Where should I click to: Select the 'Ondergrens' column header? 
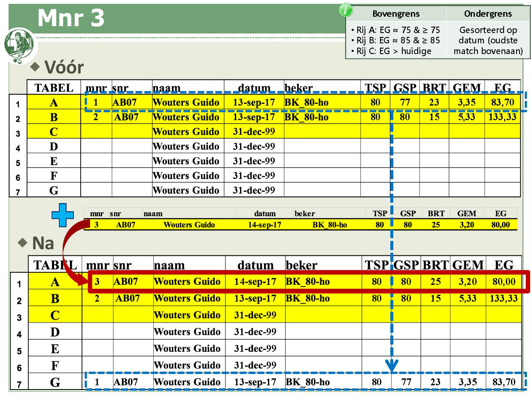click(488, 14)
